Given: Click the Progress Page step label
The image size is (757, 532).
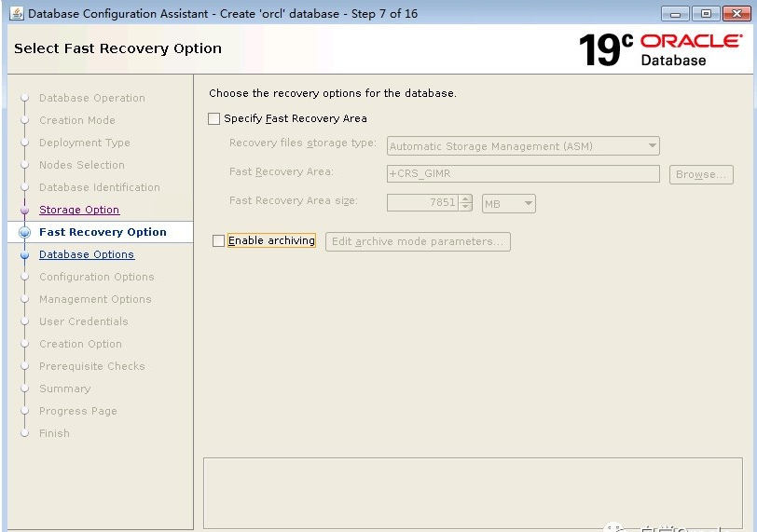Looking at the screenshot, I should click(78, 411).
